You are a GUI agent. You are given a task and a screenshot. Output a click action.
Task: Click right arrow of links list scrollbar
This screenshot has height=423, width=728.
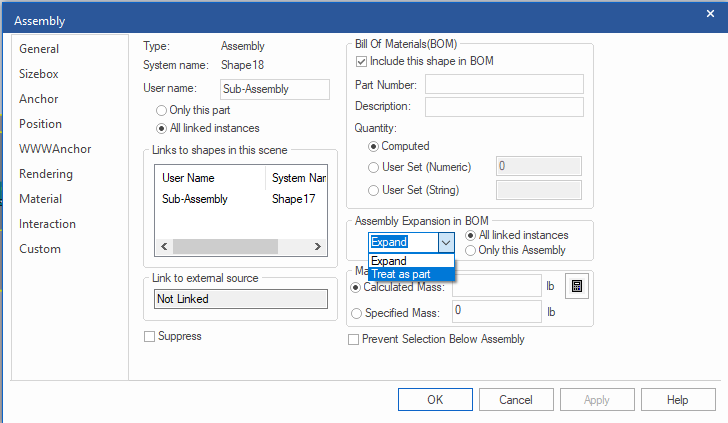318,247
